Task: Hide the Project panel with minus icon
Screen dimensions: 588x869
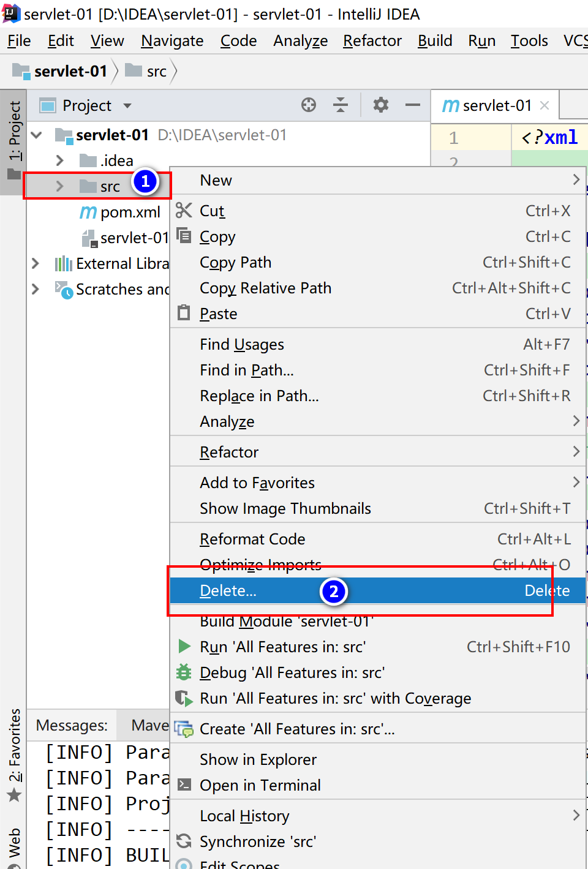Action: [x=413, y=105]
